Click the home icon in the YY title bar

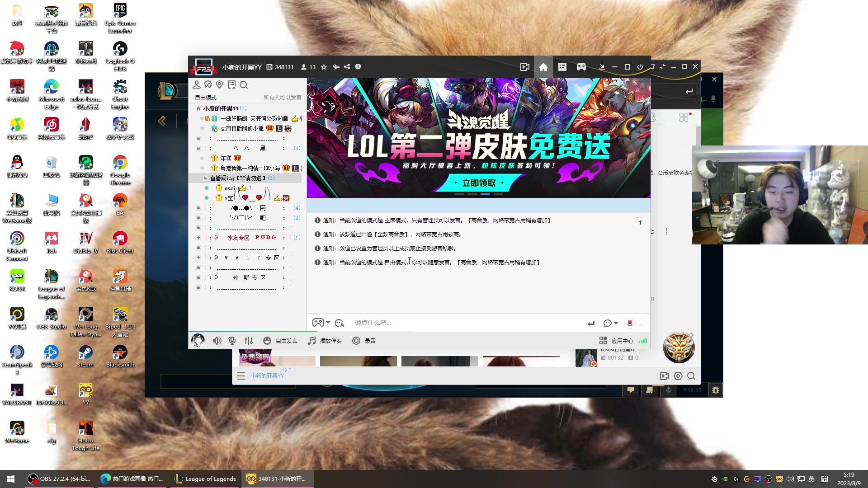click(543, 66)
